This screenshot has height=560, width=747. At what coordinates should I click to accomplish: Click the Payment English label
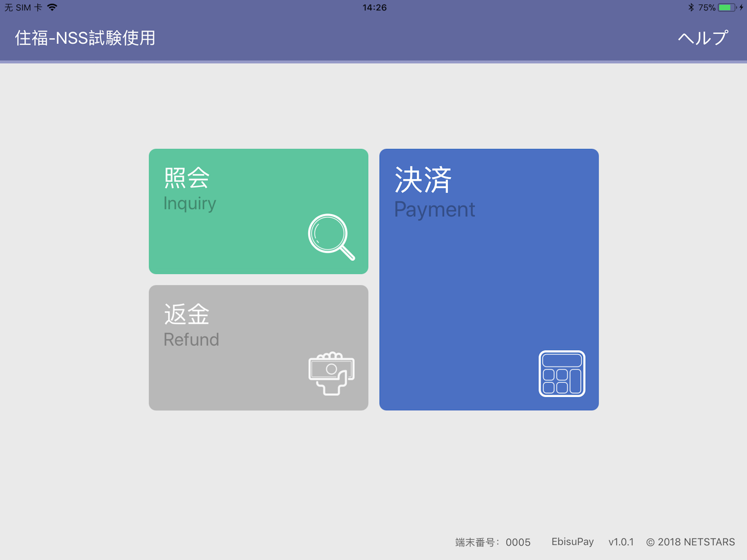(x=435, y=210)
